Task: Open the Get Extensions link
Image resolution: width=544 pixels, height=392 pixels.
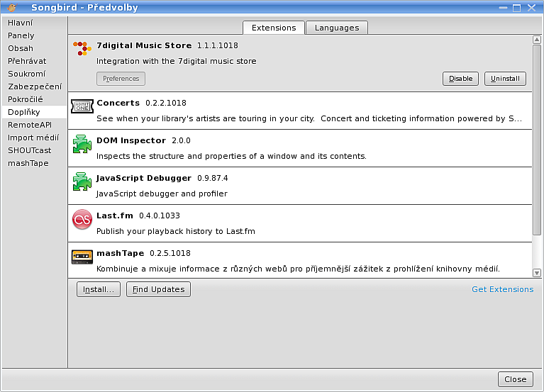Action: (x=502, y=289)
